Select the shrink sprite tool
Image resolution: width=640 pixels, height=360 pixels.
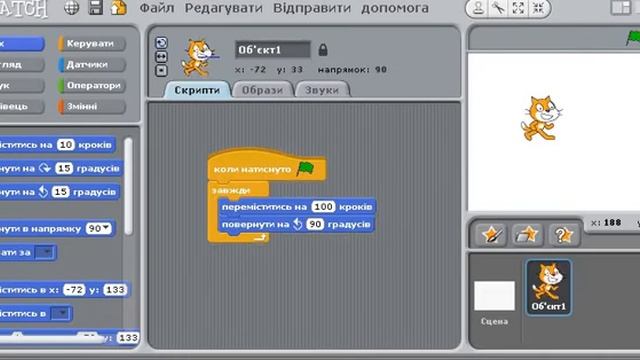(538, 8)
